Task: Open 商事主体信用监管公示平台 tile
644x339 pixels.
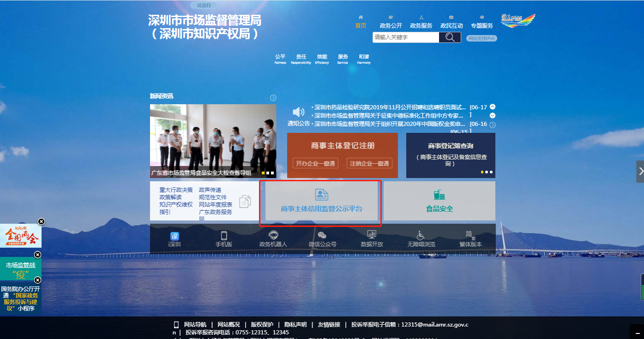Action: pyautogui.click(x=321, y=201)
